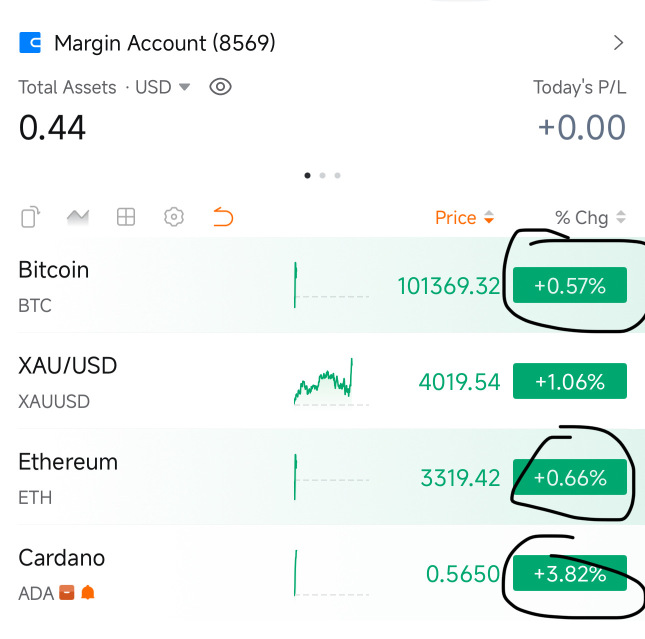Click XAU/USD +1.06% change button

[x=569, y=382]
